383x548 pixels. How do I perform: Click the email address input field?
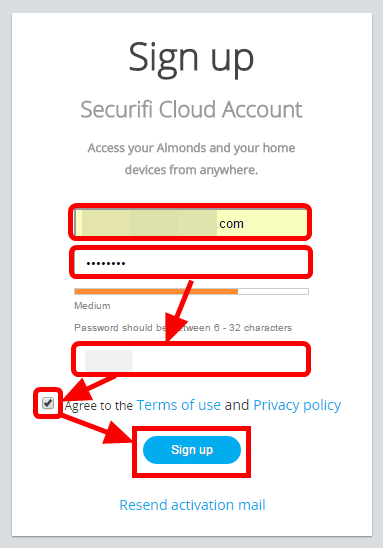pos(191,223)
